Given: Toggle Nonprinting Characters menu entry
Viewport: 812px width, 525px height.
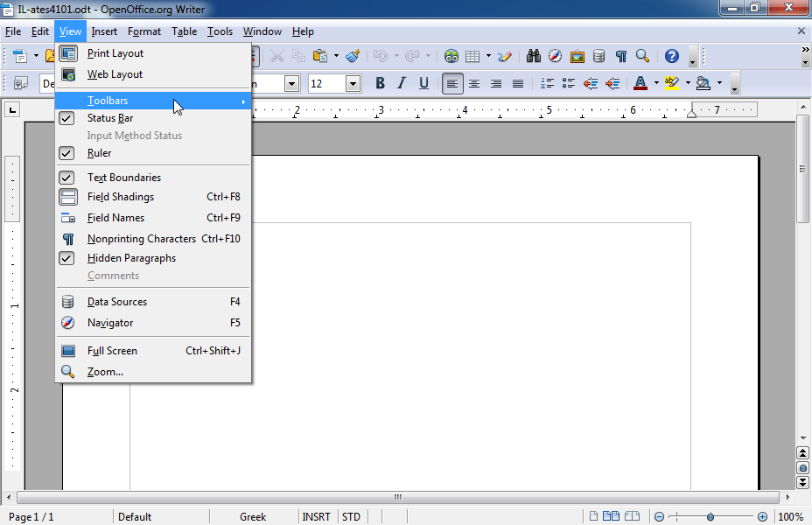Looking at the screenshot, I should [153, 239].
